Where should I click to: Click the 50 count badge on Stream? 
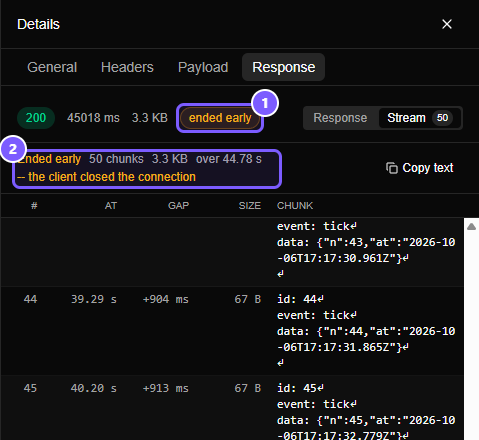[x=442, y=118]
